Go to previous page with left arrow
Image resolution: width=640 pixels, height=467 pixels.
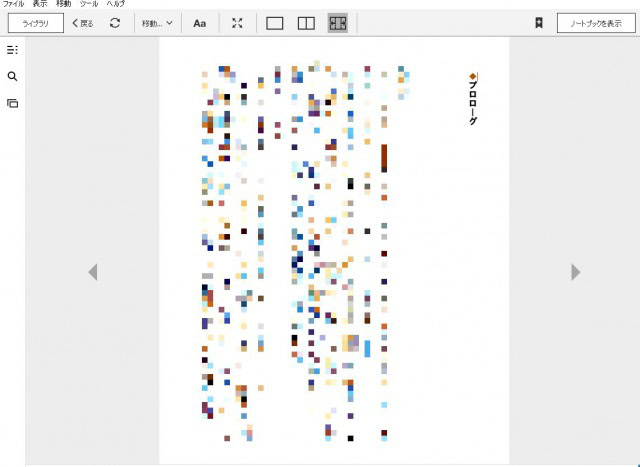click(x=92, y=272)
